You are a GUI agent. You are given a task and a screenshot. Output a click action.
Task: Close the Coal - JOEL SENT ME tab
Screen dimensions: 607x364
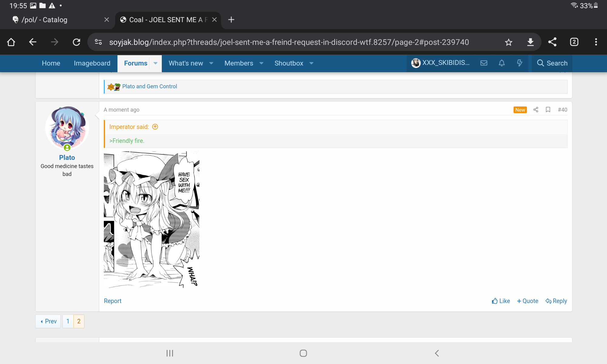click(x=214, y=20)
